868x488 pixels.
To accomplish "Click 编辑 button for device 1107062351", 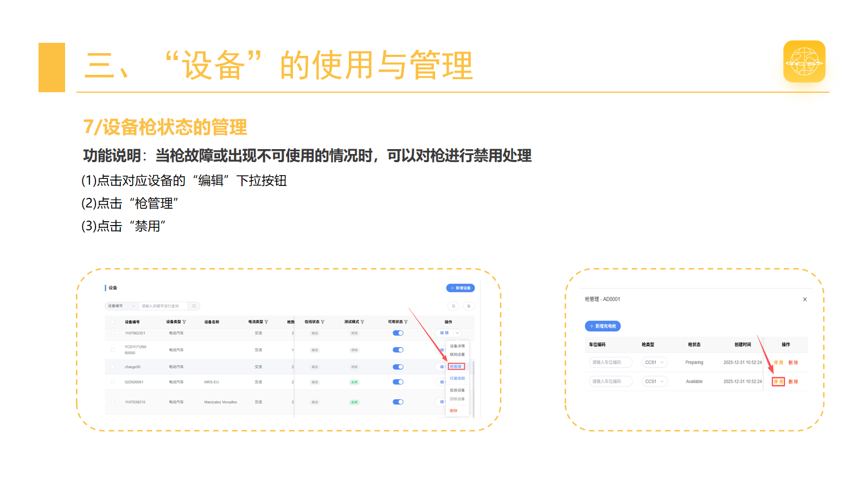I will pos(444,333).
